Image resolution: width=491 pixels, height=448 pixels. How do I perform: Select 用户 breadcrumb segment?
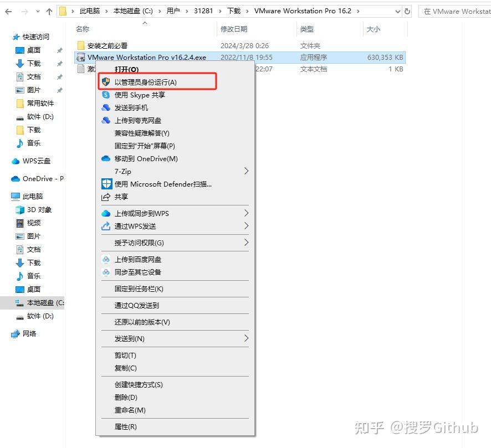pyautogui.click(x=173, y=11)
